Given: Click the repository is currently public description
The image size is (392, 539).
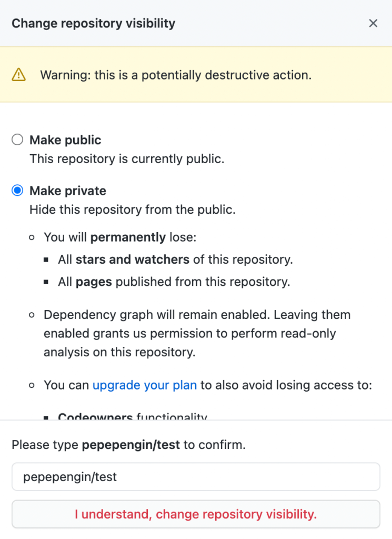Looking at the screenshot, I should pyautogui.click(x=127, y=159).
